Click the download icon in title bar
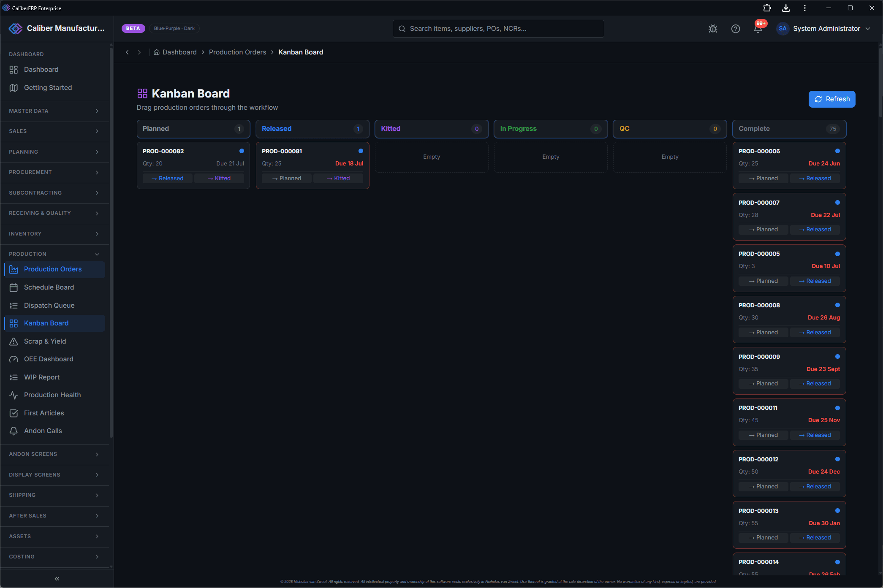This screenshot has height=588, width=883. point(786,8)
